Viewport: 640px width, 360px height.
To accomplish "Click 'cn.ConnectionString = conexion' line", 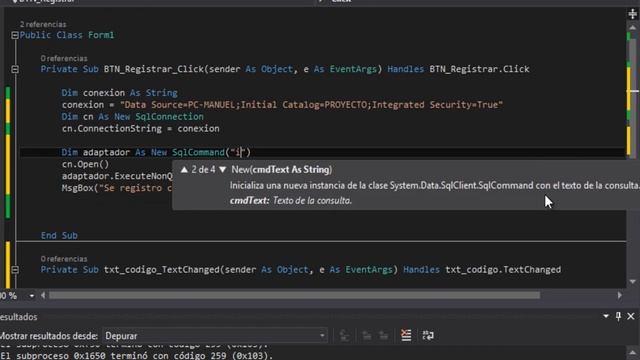I will [140, 129].
